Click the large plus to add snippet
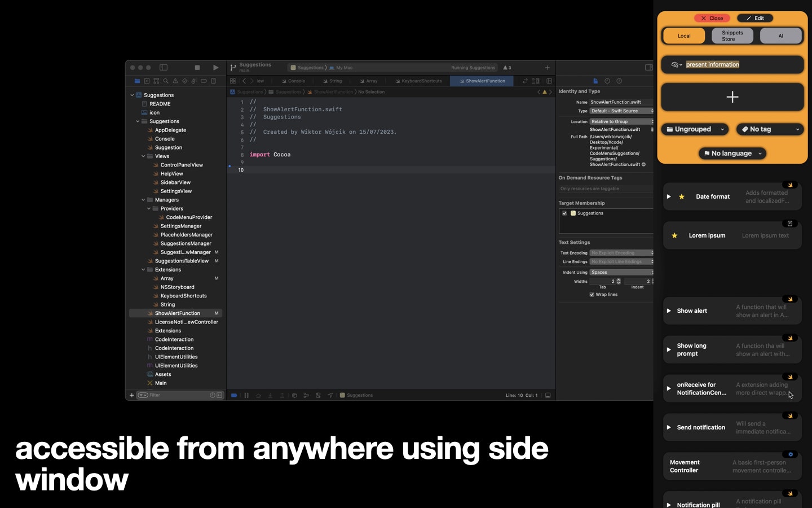The width and height of the screenshot is (812, 508). pyautogui.click(x=732, y=97)
